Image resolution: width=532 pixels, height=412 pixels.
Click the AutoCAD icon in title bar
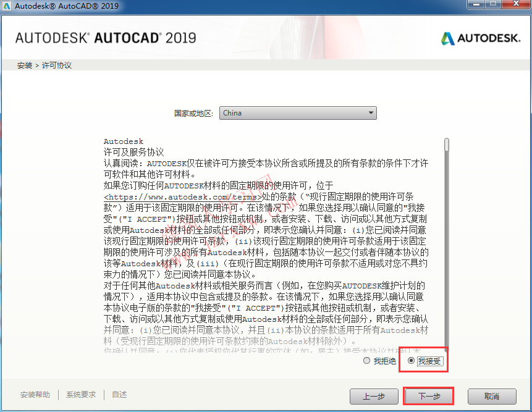pos(7,6)
